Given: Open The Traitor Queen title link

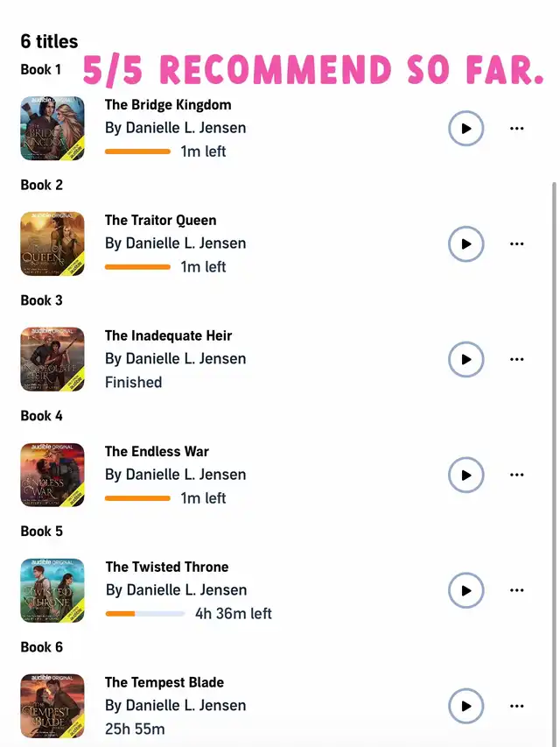Looking at the screenshot, I should (160, 220).
